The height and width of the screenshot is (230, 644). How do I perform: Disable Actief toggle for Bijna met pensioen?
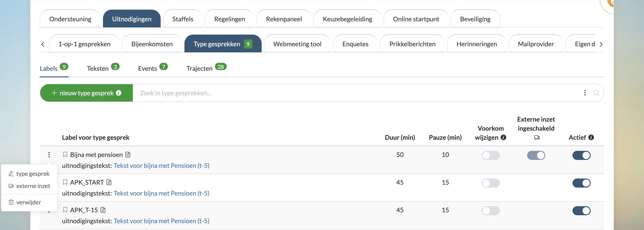(x=581, y=155)
